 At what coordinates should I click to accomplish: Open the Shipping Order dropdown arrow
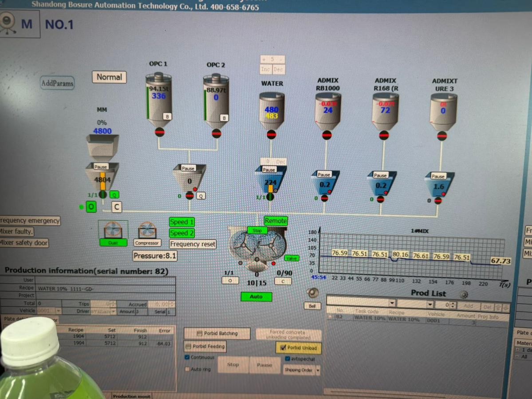pyautogui.click(x=318, y=370)
